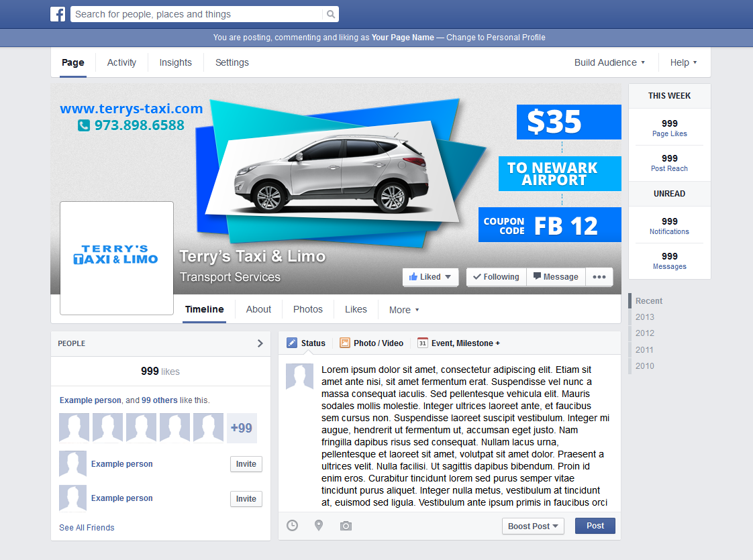Jump to 2011 on the timeline
The height and width of the screenshot is (560, 753).
[644, 350]
